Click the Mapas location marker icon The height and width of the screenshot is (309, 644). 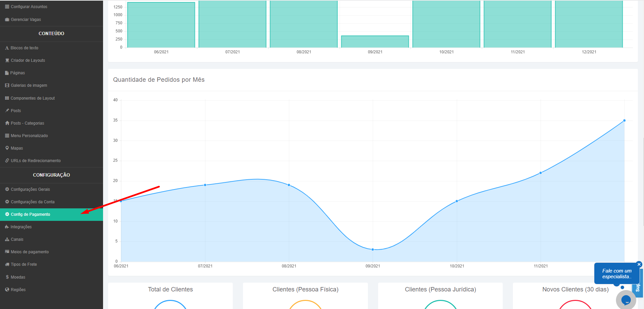tap(7, 148)
